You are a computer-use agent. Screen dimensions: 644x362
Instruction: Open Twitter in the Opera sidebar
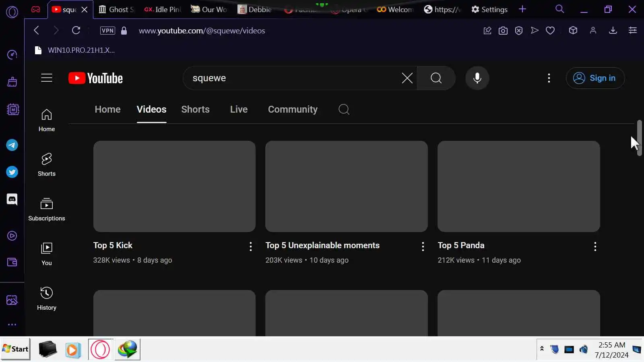tap(12, 172)
